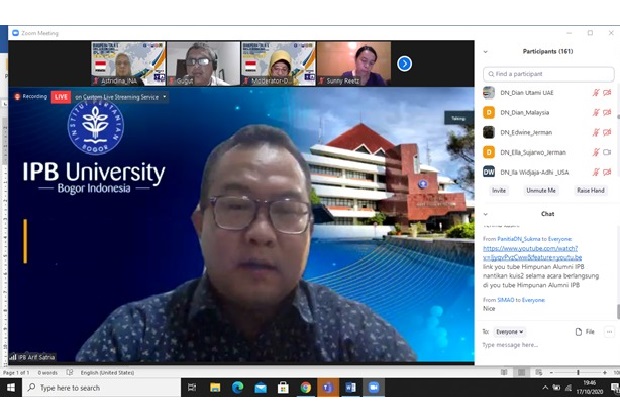
Task: Select the Moderator-D video thumbnail
Action: coord(278,64)
